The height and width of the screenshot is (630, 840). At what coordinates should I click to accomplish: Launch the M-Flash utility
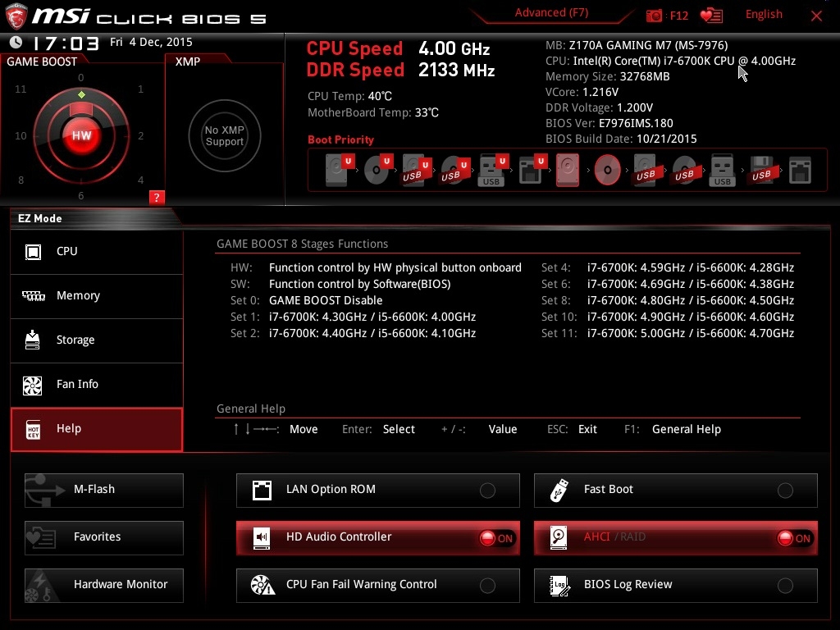(x=104, y=491)
